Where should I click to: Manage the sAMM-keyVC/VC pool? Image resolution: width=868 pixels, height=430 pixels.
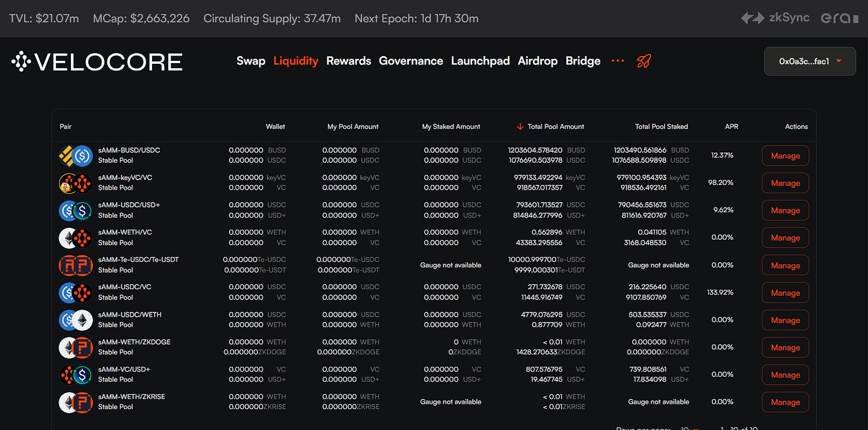coord(785,183)
